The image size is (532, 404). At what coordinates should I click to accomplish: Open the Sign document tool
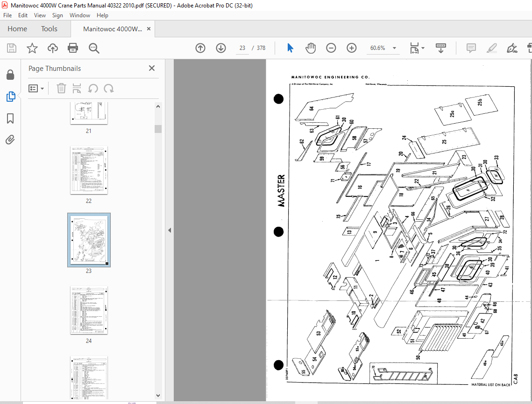pyautogui.click(x=512, y=48)
